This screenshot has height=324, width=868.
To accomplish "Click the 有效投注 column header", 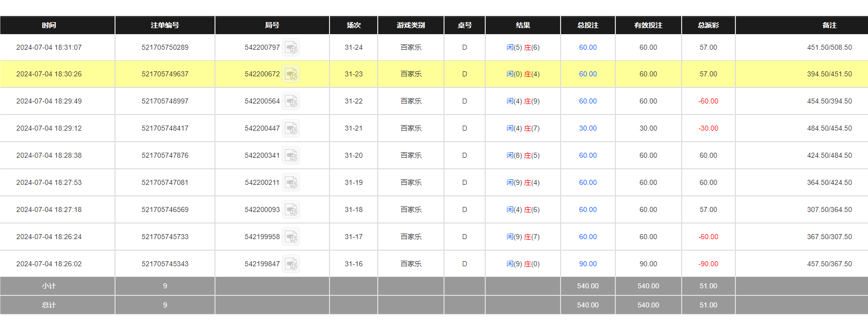I will click(x=648, y=25).
